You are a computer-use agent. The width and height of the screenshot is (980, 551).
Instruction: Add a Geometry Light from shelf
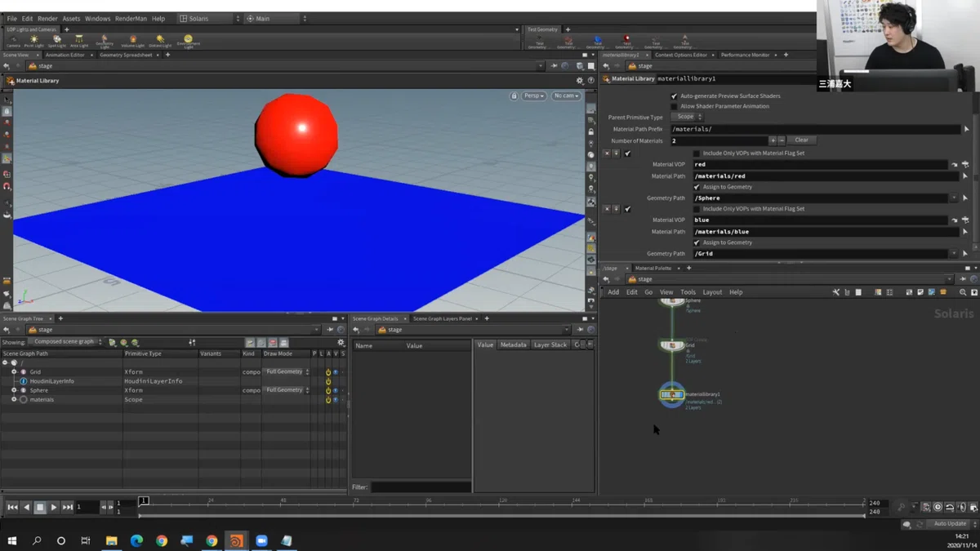pyautogui.click(x=105, y=41)
